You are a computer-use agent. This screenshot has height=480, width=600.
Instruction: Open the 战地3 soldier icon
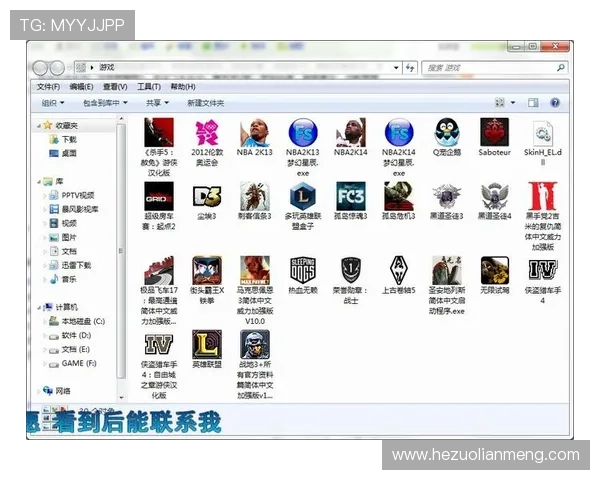255,344
